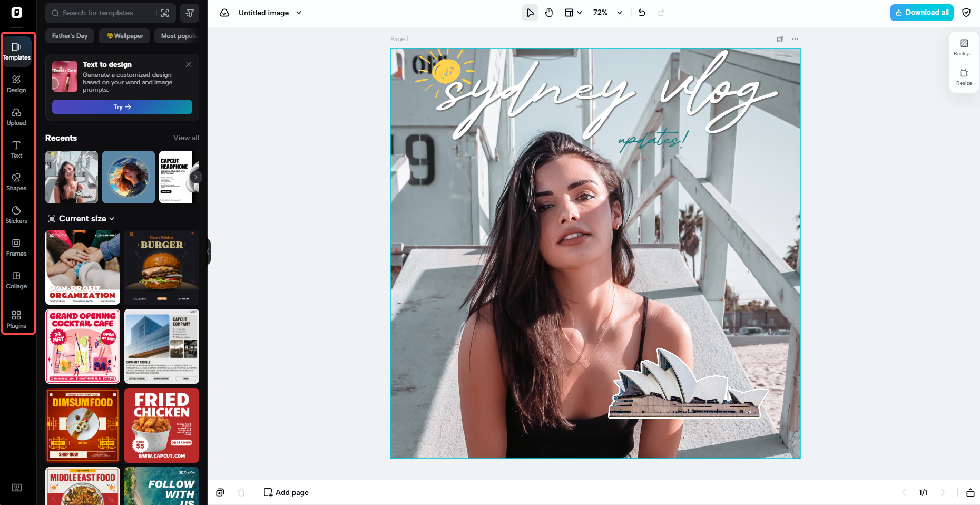Select the Fried Chicken template thumbnail

click(x=161, y=425)
